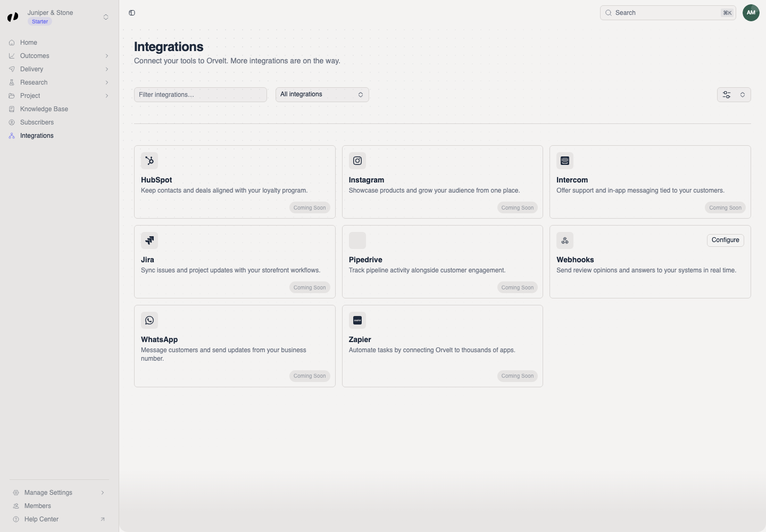The width and height of the screenshot is (766, 532).
Task: Open the All integrations dropdown
Action: point(322,95)
